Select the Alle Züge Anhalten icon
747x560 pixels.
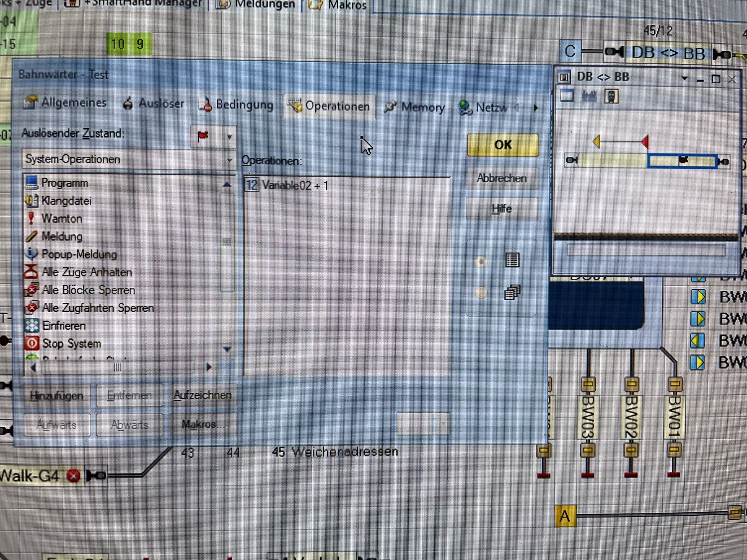coord(32,272)
